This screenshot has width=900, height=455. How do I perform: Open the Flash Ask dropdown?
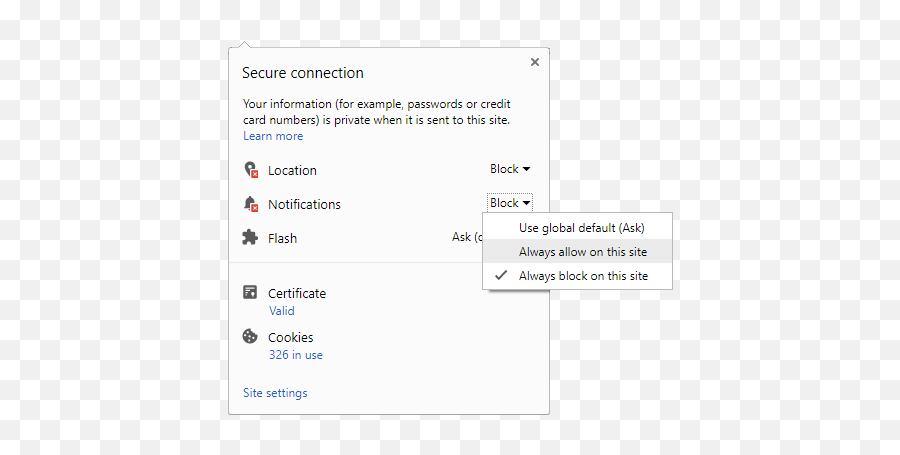click(465, 238)
